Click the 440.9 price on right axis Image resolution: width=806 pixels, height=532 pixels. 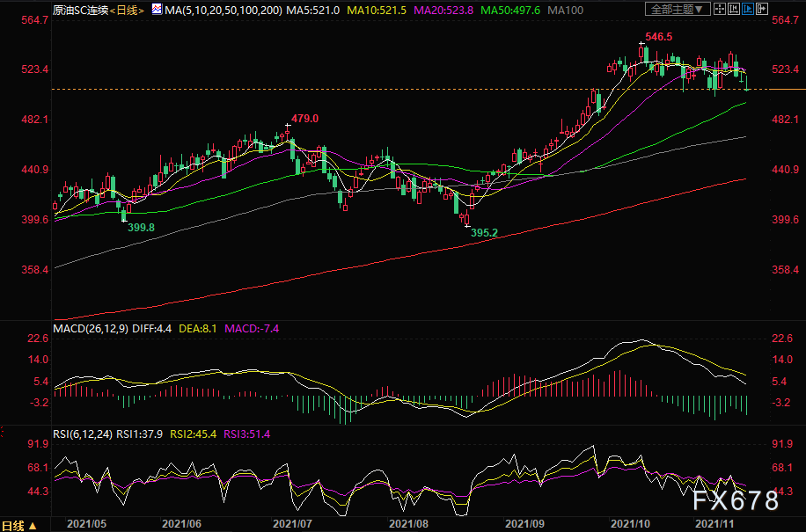point(786,170)
